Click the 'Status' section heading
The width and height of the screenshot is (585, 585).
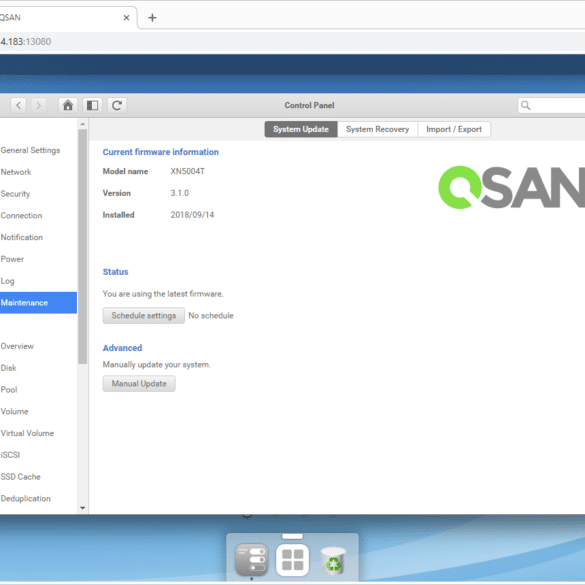pyautogui.click(x=115, y=272)
